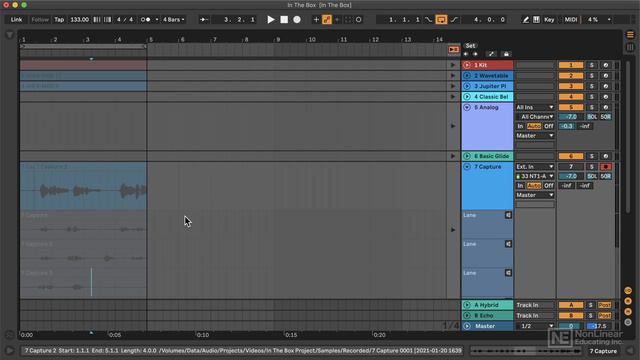Enable MIDI Map Mode
640x360 pixels.
[x=571, y=19]
